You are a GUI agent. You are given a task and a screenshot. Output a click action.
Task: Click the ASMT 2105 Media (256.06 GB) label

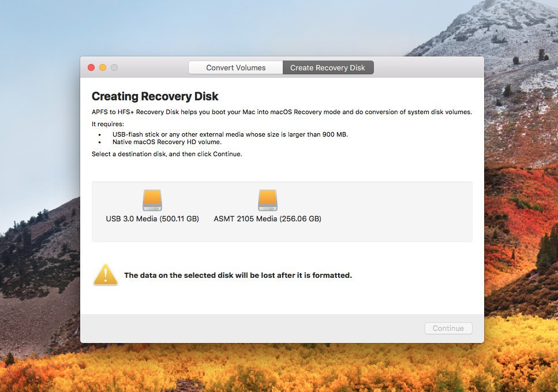click(267, 219)
